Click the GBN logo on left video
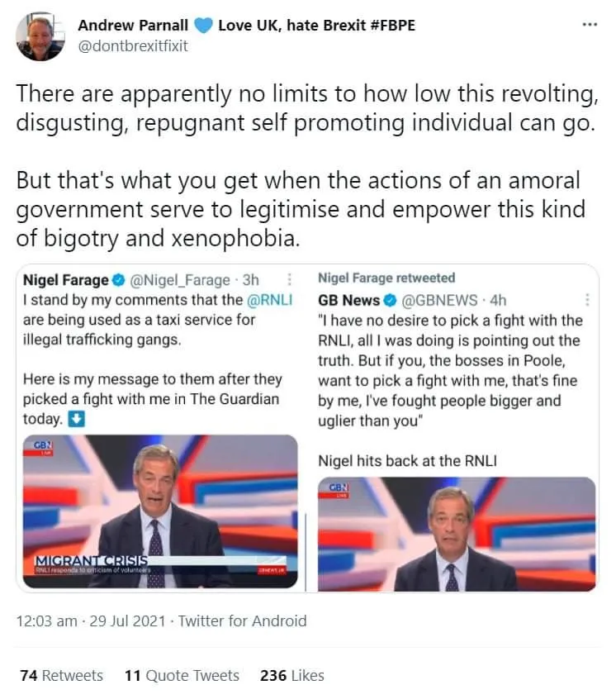This screenshot has height=699, width=616. [x=42, y=447]
